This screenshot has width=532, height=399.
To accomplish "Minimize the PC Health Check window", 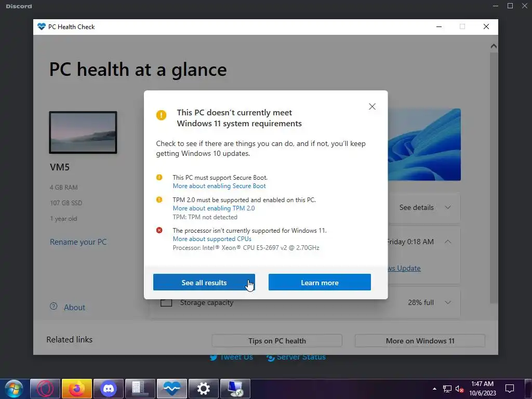I will click(439, 27).
